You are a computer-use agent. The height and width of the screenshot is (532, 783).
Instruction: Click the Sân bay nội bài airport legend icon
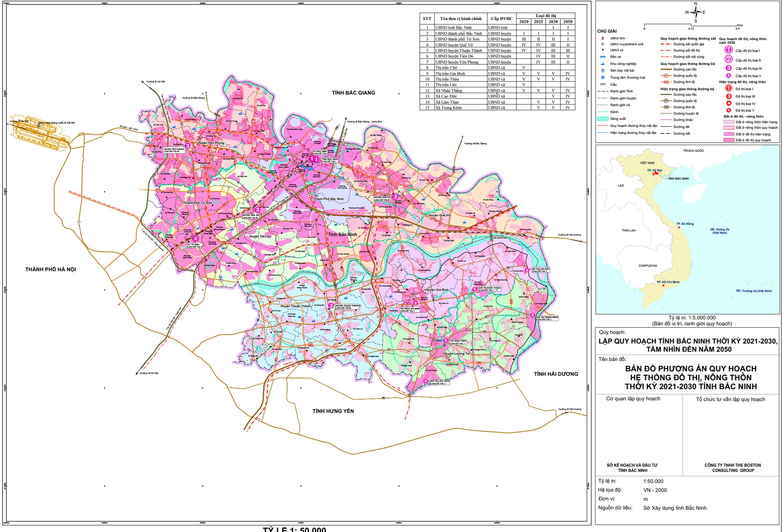click(x=603, y=70)
